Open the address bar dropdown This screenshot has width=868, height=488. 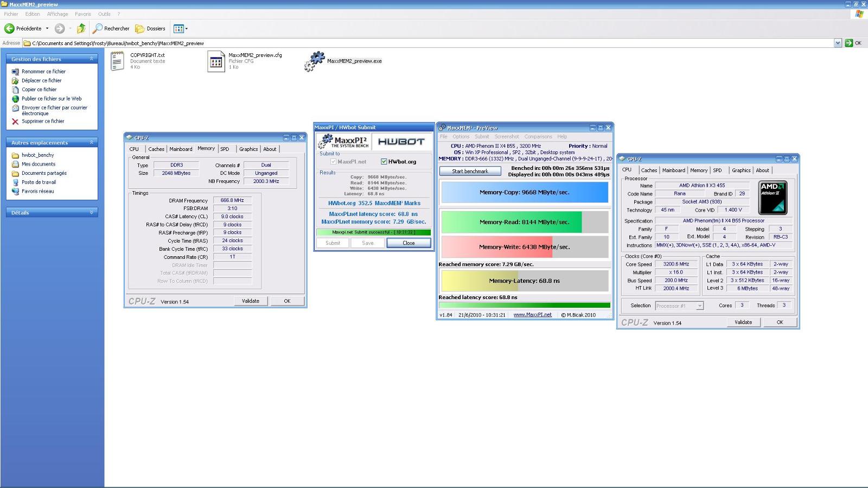tap(838, 43)
